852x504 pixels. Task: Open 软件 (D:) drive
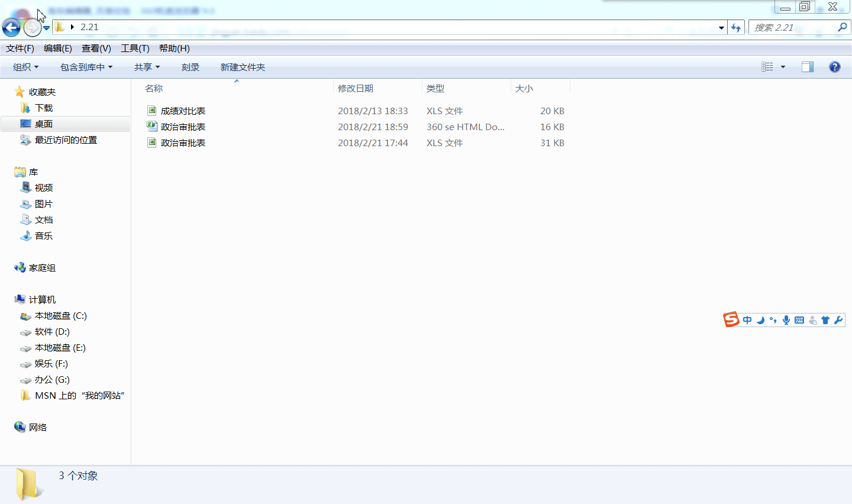52,332
